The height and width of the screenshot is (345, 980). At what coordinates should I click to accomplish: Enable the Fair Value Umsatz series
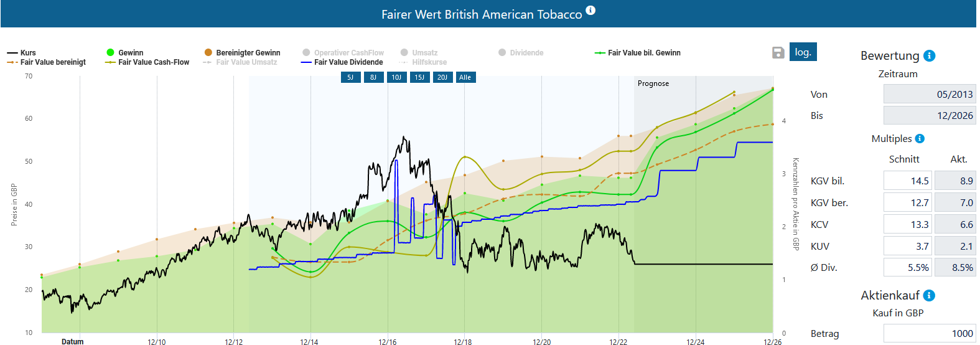[240, 62]
